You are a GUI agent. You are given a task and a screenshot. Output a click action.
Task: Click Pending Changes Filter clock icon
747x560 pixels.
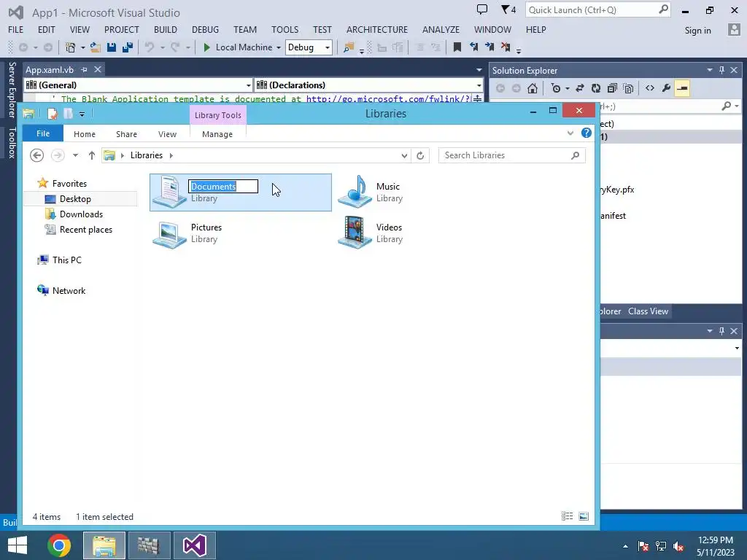pyautogui.click(x=555, y=88)
